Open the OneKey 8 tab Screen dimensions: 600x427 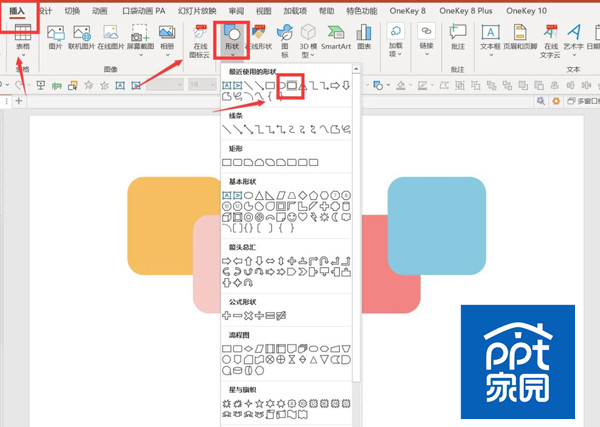[408, 11]
